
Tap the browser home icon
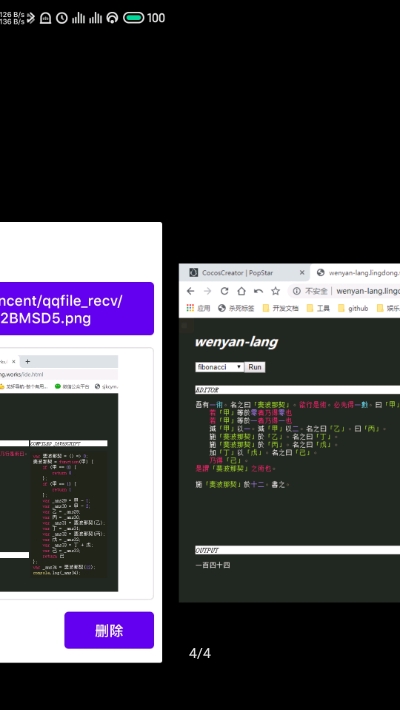[x=241, y=291]
